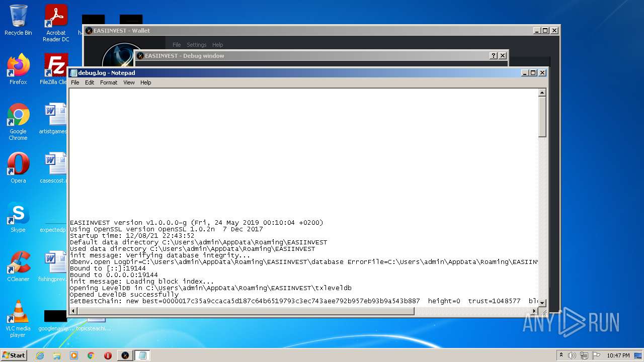This screenshot has width=644, height=362.
Task: Open the Recycle Bin desktop icon
Action: click(x=18, y=20)
